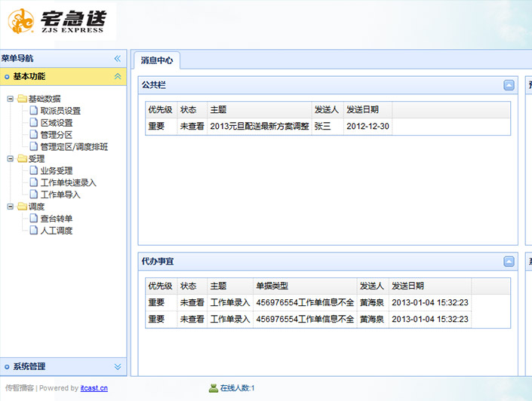Sort by 发送日期 column in 公共栏

(367, 109)
